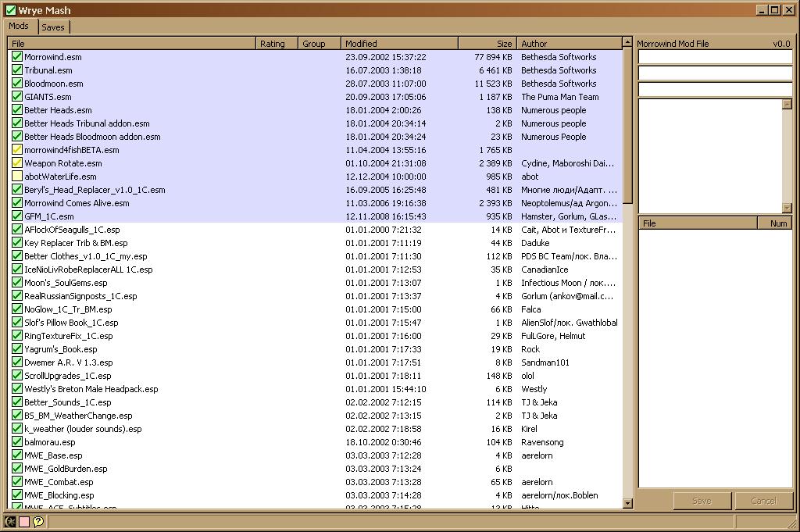Sort by the Modified column header
The width and height of the screenshot is (800, 532).
399,43
